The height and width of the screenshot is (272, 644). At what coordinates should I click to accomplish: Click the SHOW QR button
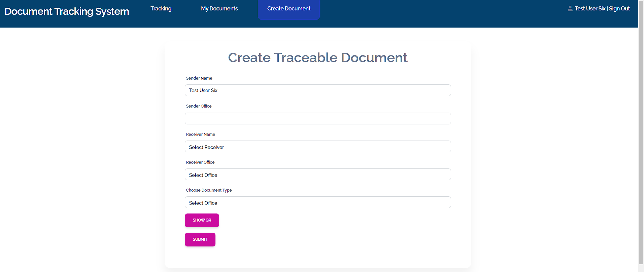[x=202, y=220]
